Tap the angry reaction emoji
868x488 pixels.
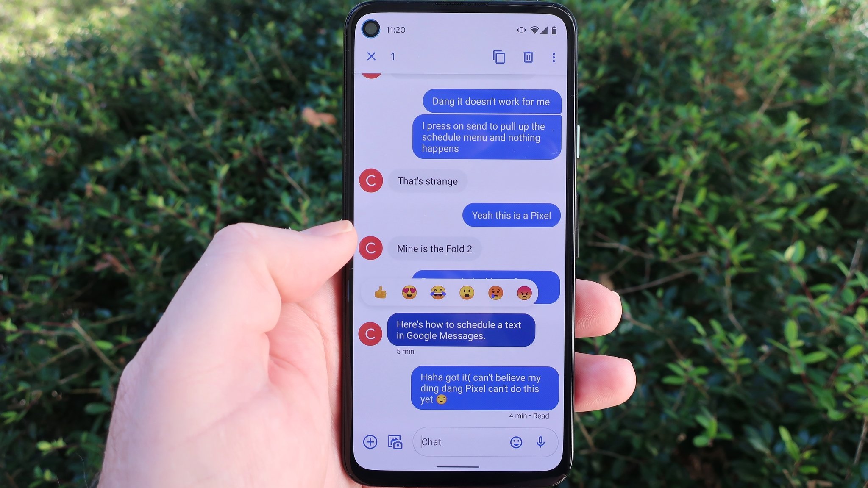click(x=524, y=293)
